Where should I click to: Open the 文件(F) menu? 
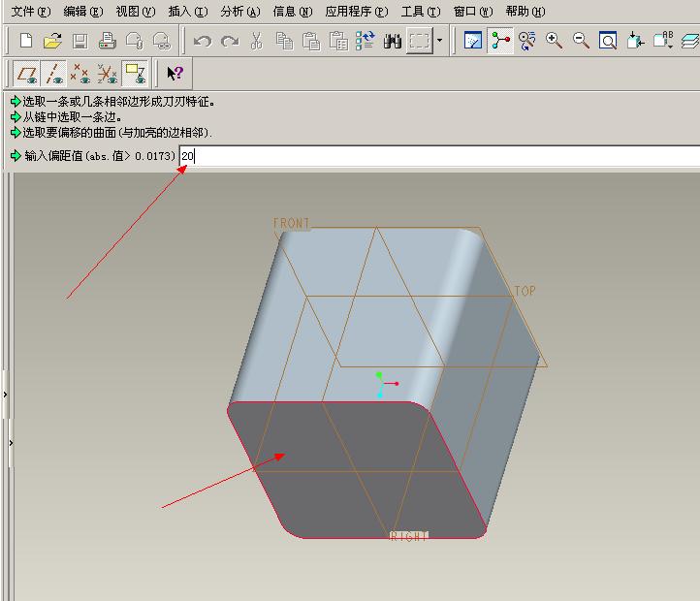(31, 12)
